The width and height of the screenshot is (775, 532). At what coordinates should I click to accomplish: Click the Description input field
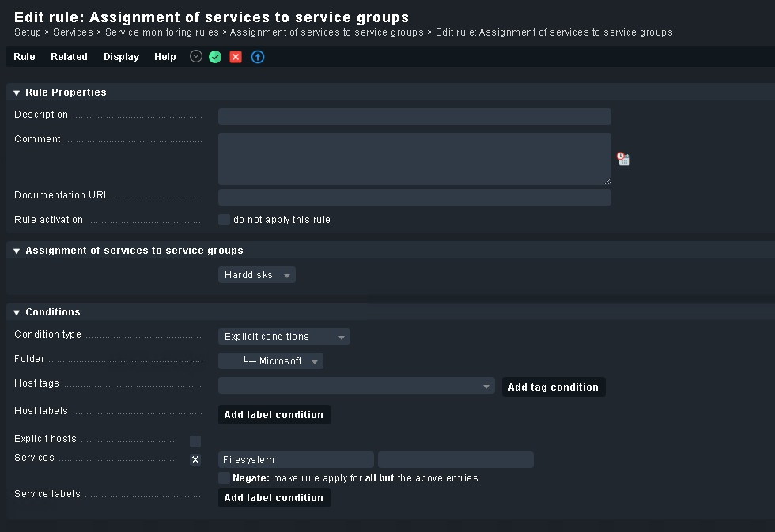pos(414,117)
